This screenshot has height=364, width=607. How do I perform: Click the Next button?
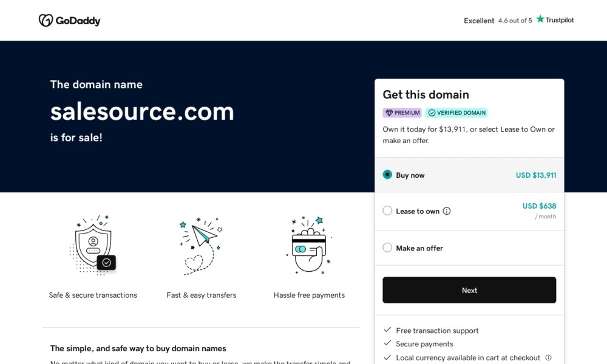click(x=469, y=290)
